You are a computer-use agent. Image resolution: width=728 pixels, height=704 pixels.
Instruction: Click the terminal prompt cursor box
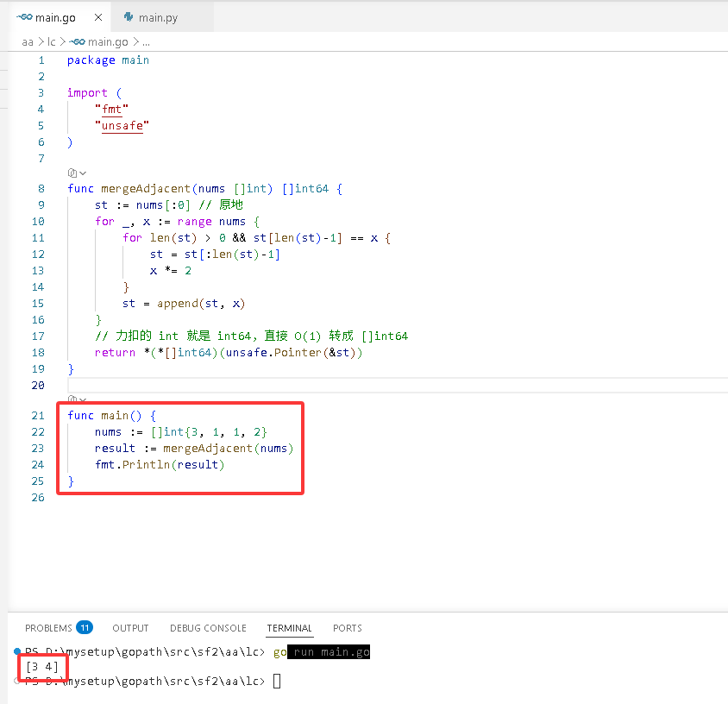[x=277, y=682]
